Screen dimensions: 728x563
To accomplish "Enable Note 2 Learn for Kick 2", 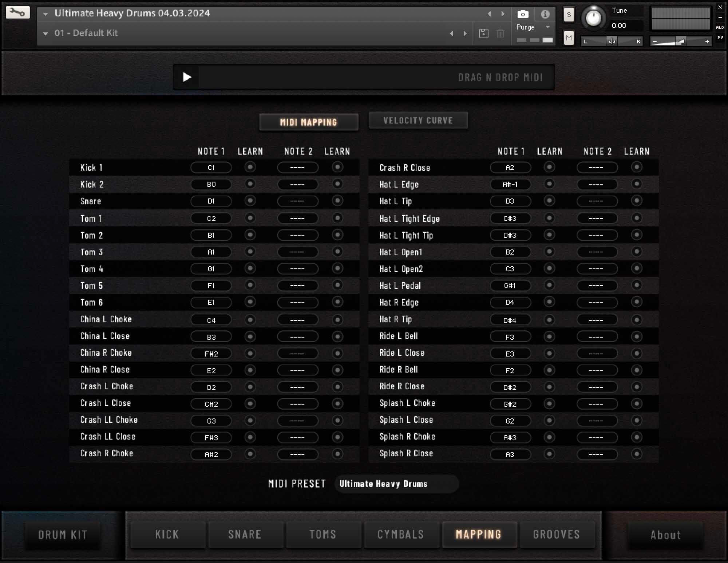I will (337, 184).
